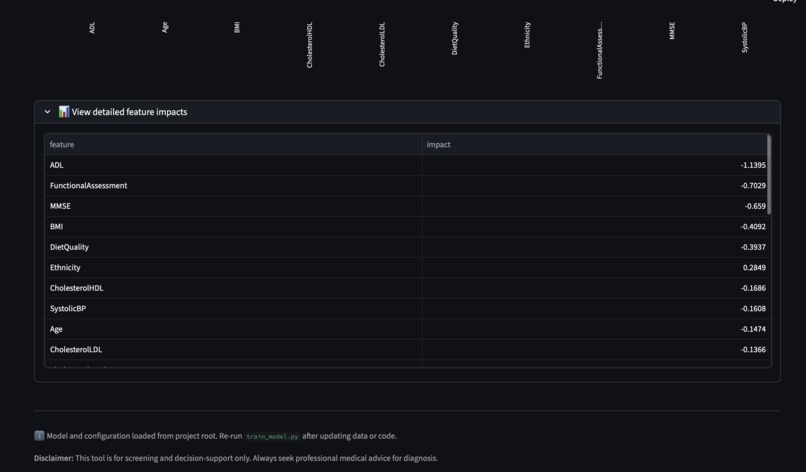
Task: Click the Ethnicity chart axis label
Action: (527, 35)
